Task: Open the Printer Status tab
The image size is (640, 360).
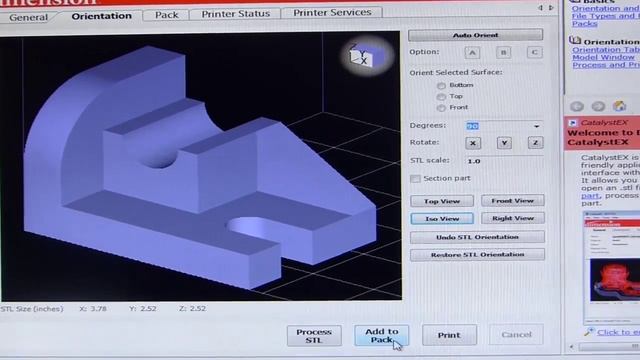Action: [236, 14]
